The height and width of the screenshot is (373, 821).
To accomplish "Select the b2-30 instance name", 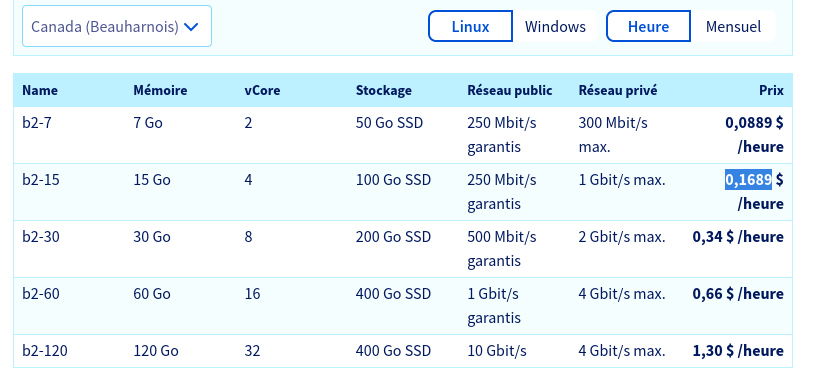I will pos(41,237).
